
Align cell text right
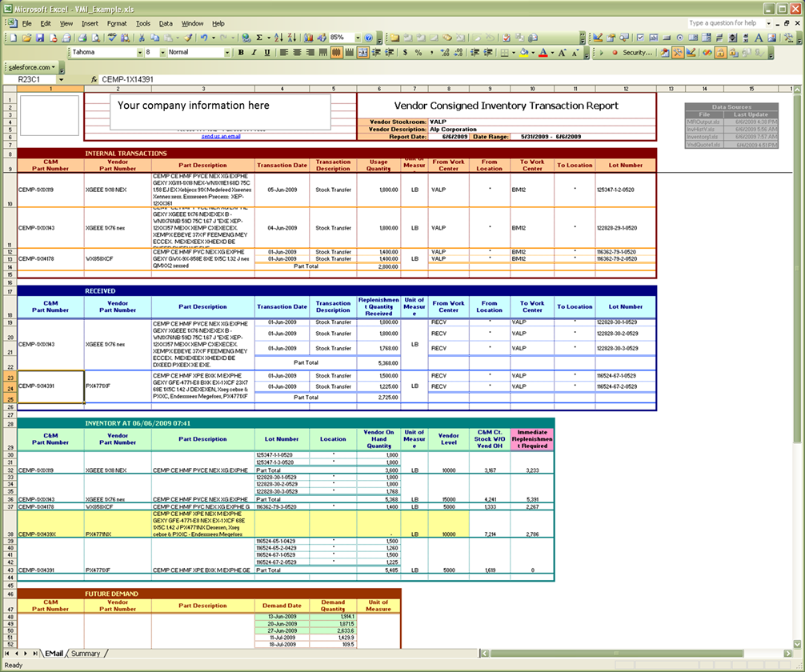click(310, 52)
